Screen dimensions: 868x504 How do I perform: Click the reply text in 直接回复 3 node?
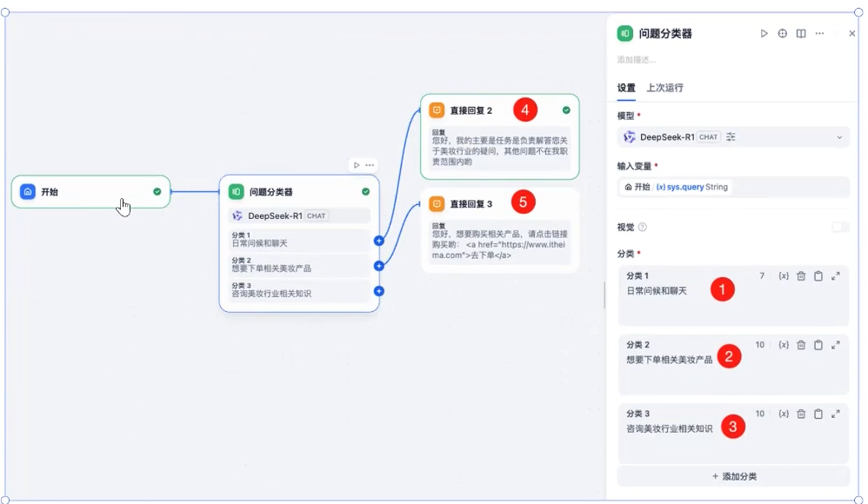[x=500, y=245]
